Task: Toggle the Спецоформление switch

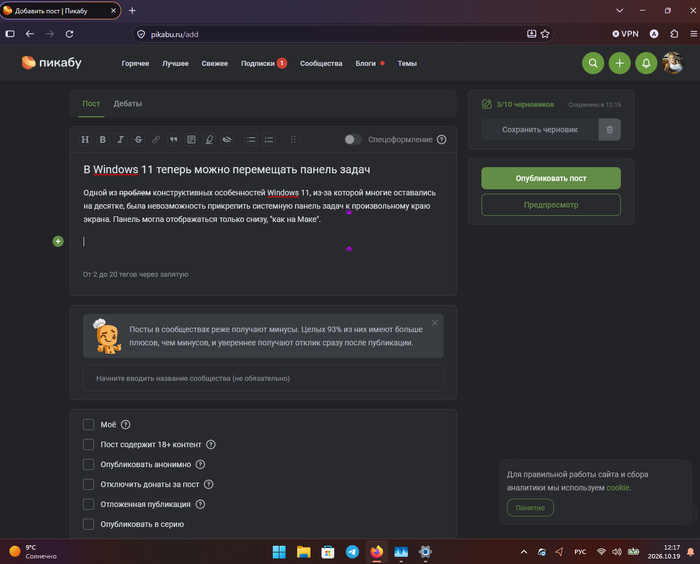Action: tap(352, 140)
